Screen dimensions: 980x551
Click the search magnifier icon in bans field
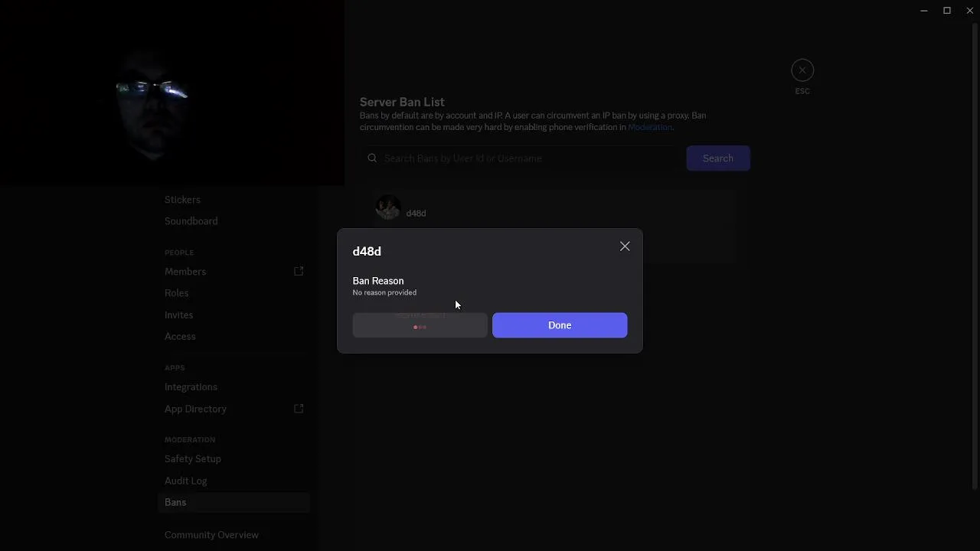pos(372,158)
